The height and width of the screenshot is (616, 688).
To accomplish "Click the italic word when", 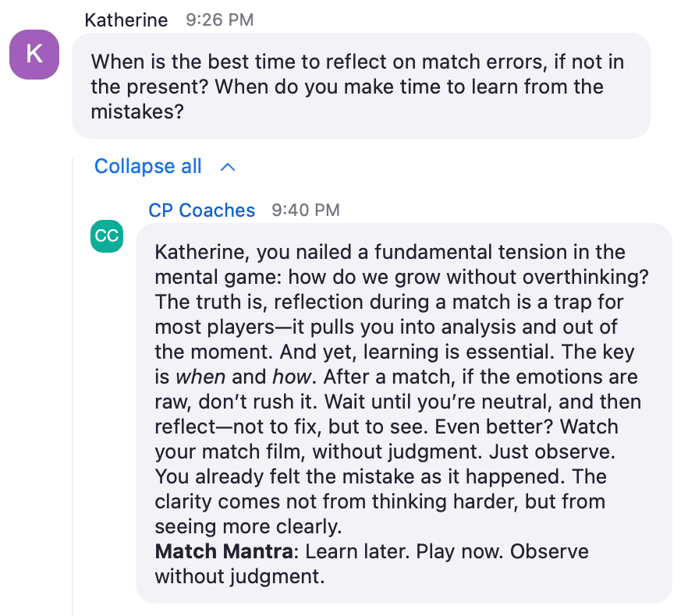I will tap(200, 377).
